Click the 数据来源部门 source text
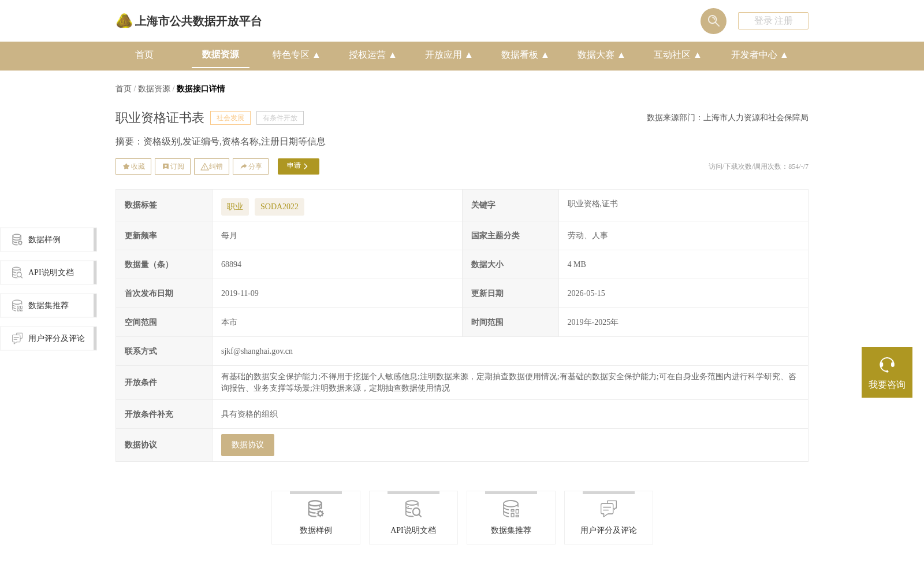 point(728,118)
